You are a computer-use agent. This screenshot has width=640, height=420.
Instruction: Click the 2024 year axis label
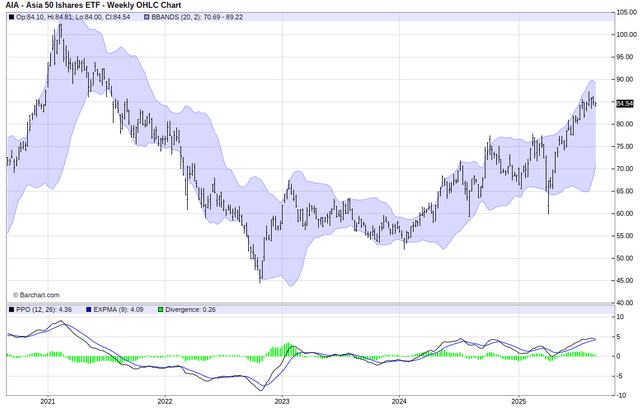click(399, 402)
